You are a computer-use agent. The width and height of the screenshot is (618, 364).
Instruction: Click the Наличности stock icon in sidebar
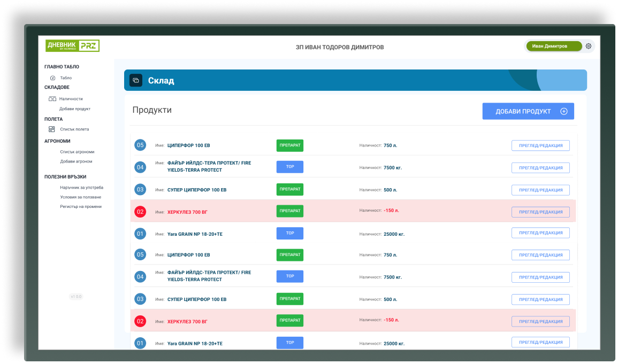point(52,99)
